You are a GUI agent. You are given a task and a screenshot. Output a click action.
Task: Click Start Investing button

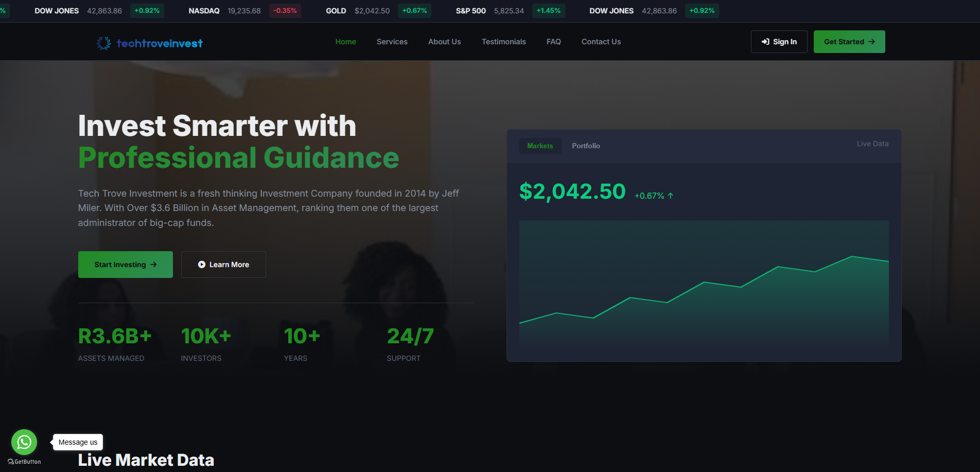click(126, 265)
